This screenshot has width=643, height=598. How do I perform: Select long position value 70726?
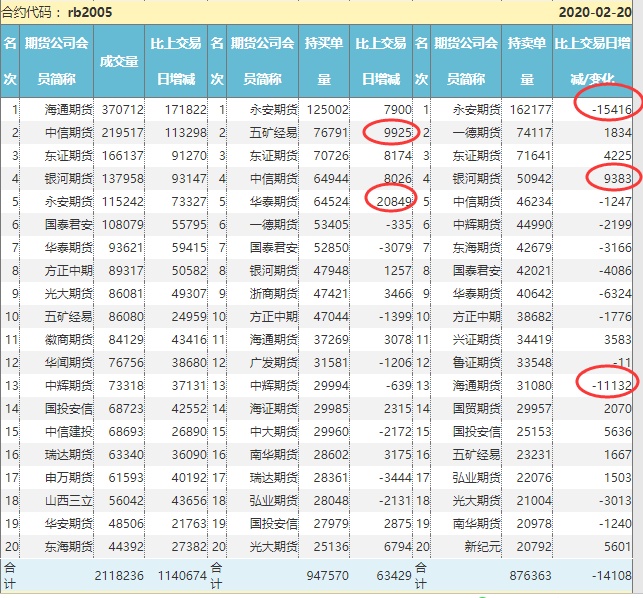[x=331, y=155]
